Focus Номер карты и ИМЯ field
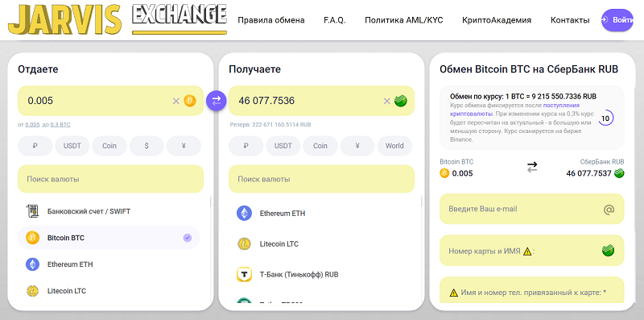The height and width of the screenshot is (320, 644). click(x=532, y=251)
